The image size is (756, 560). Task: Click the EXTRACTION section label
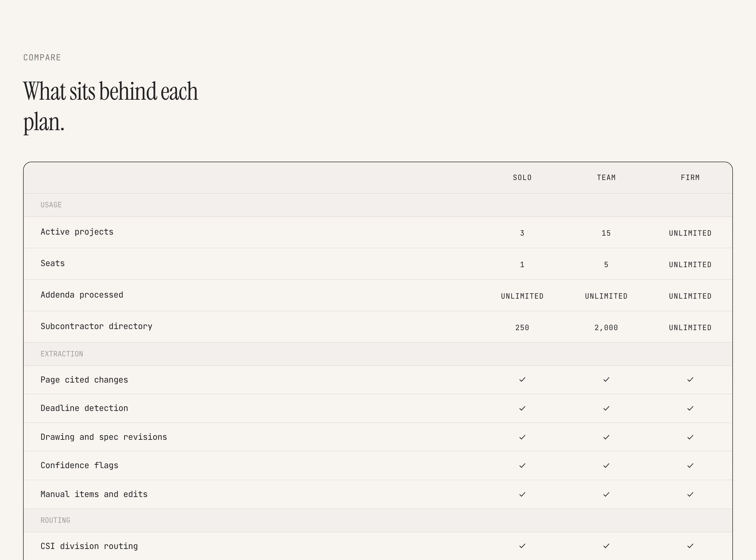point(62,354)
